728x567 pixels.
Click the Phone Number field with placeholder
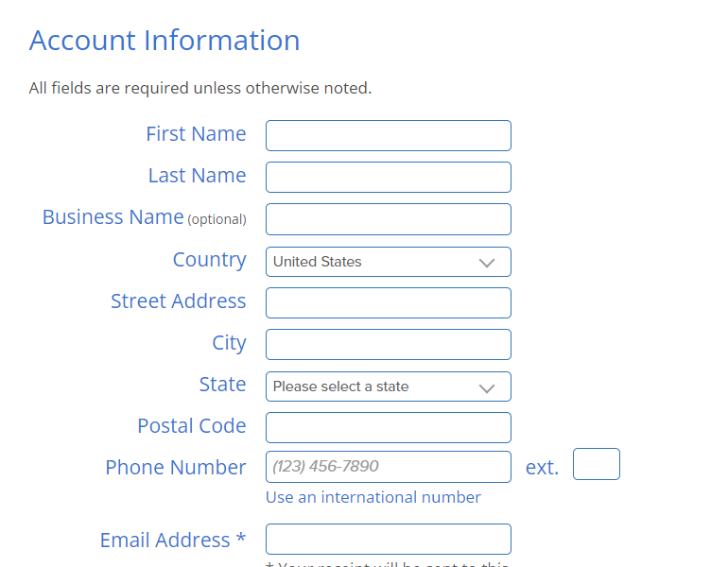click(x=389, y=467)
